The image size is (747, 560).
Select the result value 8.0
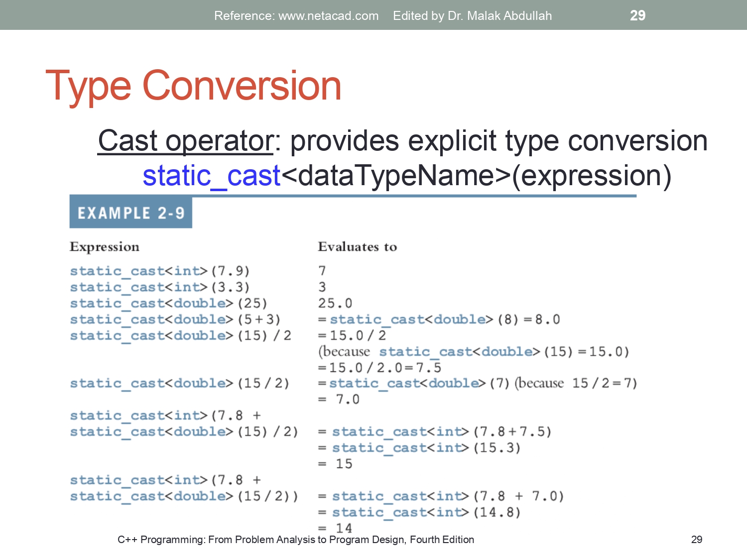click(550, 319)
